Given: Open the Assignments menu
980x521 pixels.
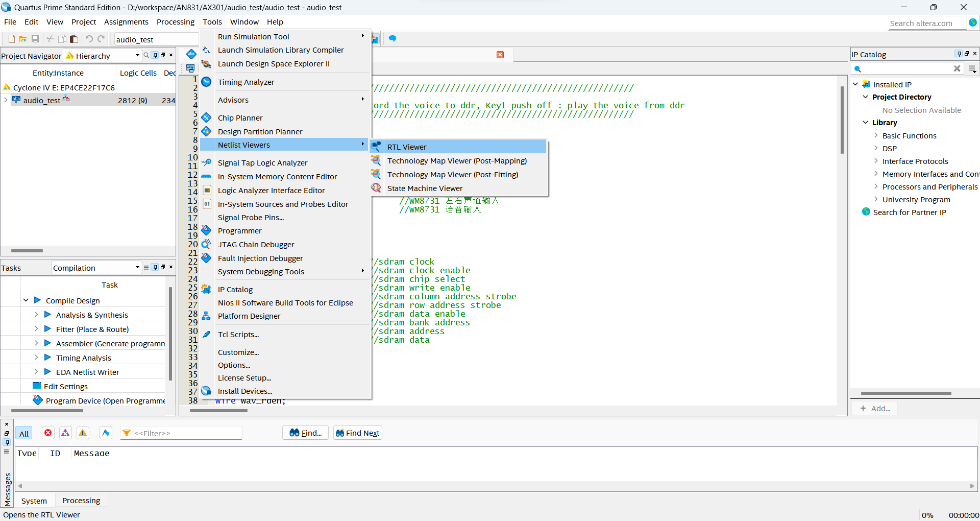Looking at the screenshot, I should pos(126,21).
